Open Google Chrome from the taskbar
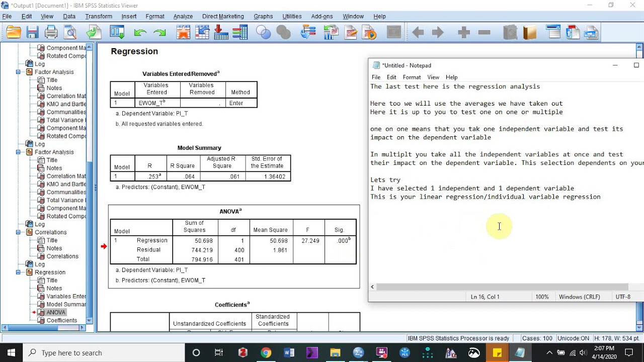 [x=266, y=353]
